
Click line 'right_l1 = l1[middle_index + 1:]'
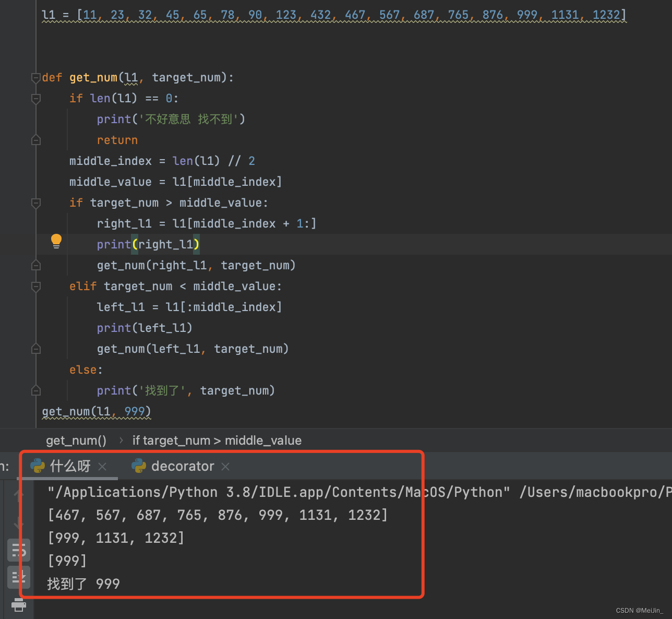point(207,223)
